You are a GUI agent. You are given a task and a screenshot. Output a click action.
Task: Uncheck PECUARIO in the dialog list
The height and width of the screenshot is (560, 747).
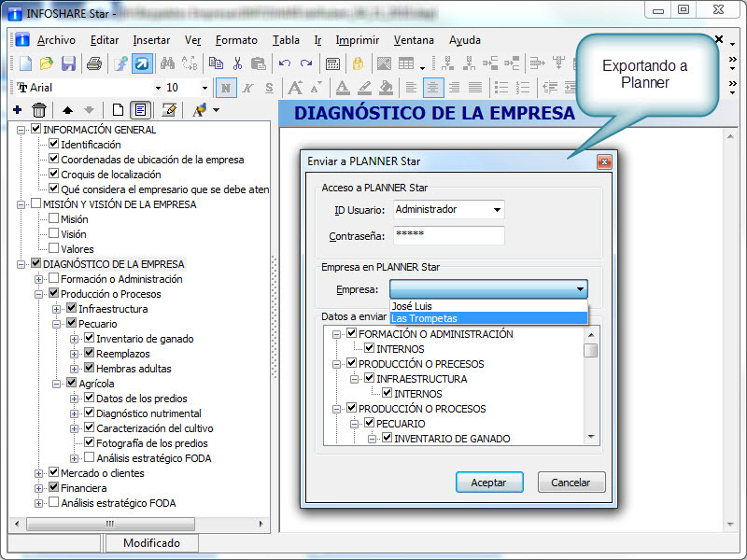pos(369,423)
